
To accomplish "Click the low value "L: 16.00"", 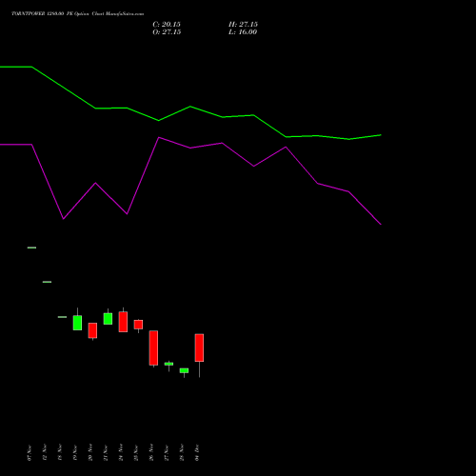I will [243, 32].
